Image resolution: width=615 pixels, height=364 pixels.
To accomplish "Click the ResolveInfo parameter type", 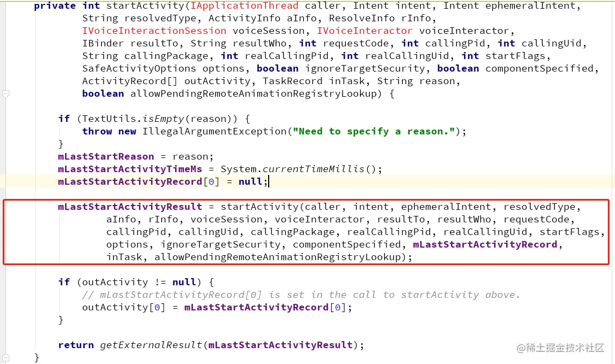I will coord(362,18).
